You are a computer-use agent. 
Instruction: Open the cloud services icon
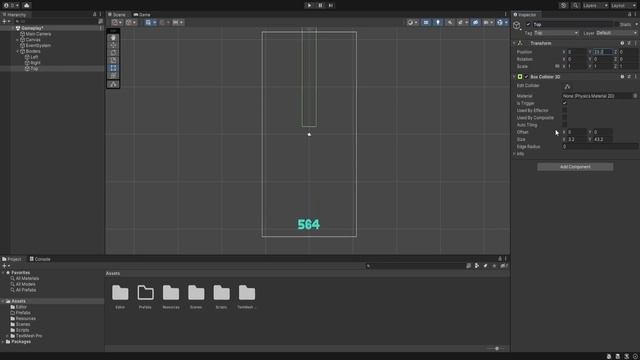(27, 5)
